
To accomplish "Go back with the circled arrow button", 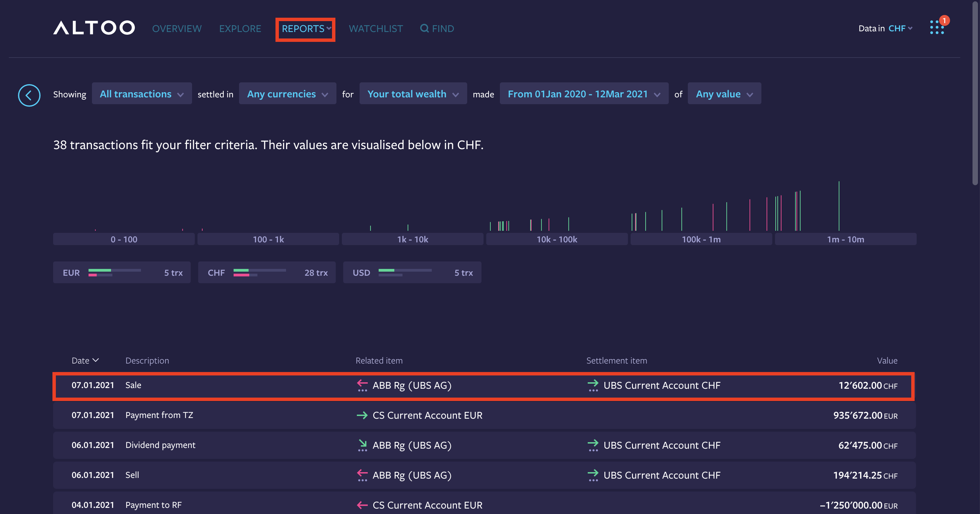I will pos(29,95).
